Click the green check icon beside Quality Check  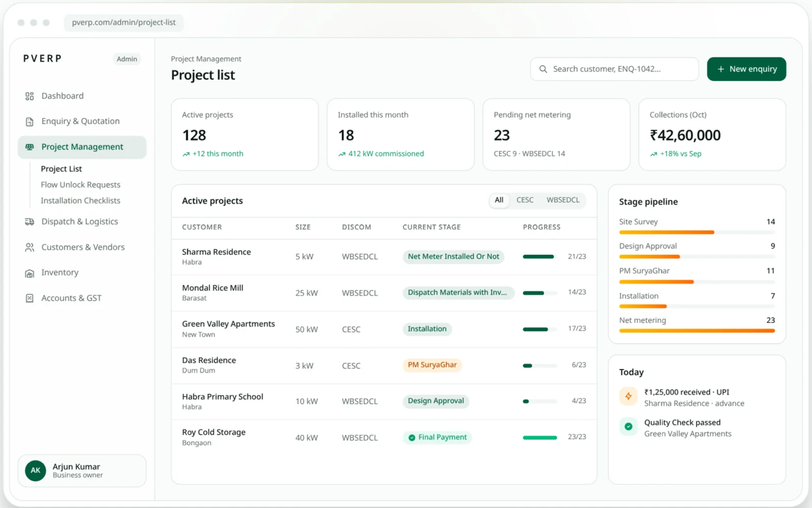point(628,427)
